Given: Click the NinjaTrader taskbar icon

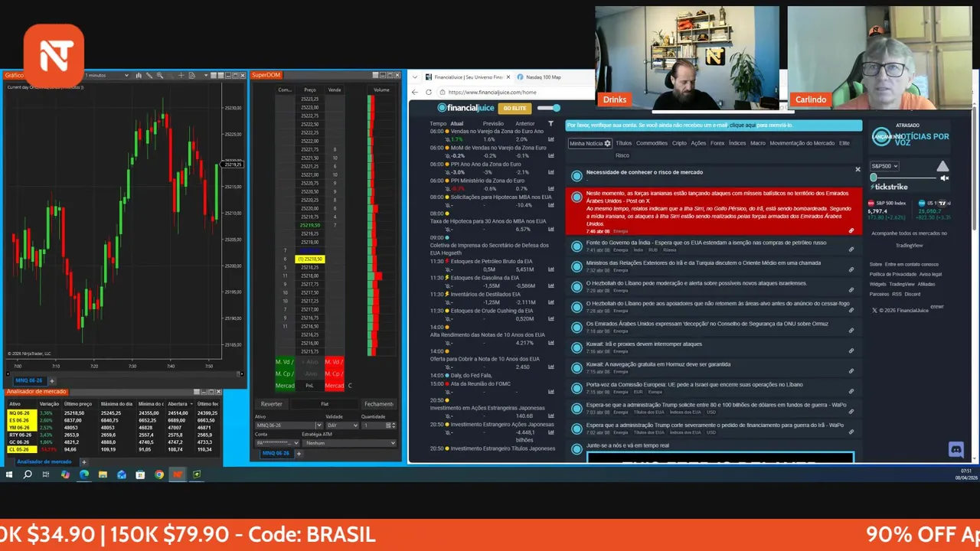Looking at the screenshot, I should (178, 474).
